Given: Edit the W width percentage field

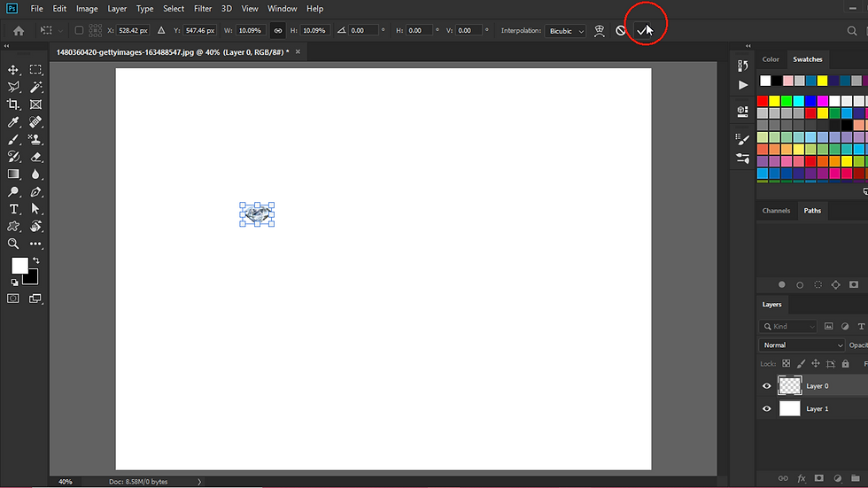Looking at the screenshot, I should click(250, 30).
